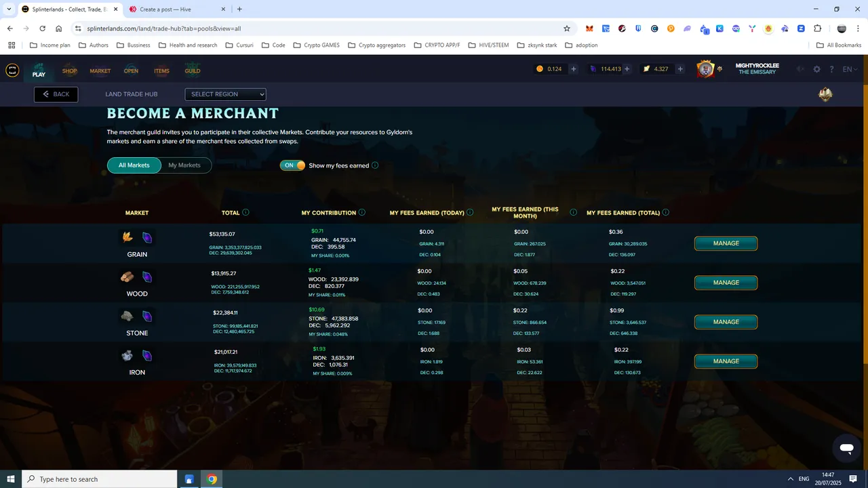Open the EN language dropdown
The height and width of the screenshot is (488, 868).
click(851, 69)
